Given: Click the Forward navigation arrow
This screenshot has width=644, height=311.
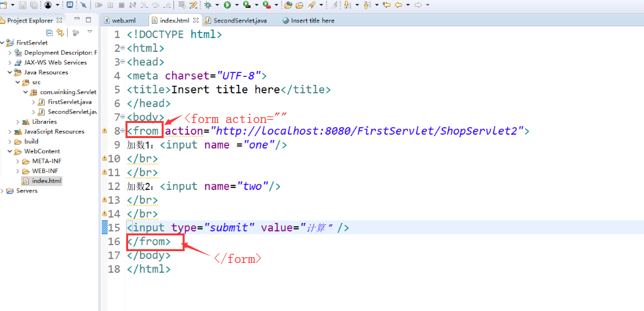Looking at the screenshot, I should coord(418,5).
